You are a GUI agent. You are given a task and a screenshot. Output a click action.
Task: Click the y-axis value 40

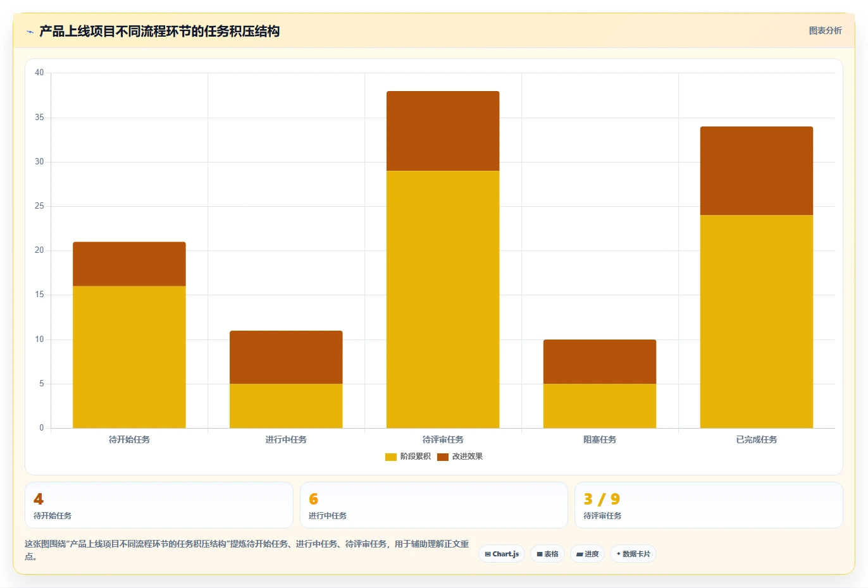point(39,73)
